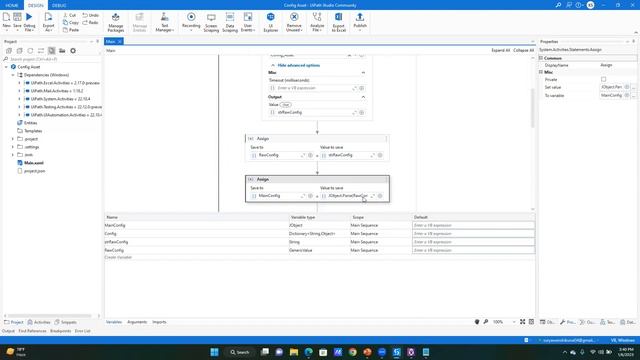
Task: Click Export to Excel icon
Action: (x=339, y=22)
